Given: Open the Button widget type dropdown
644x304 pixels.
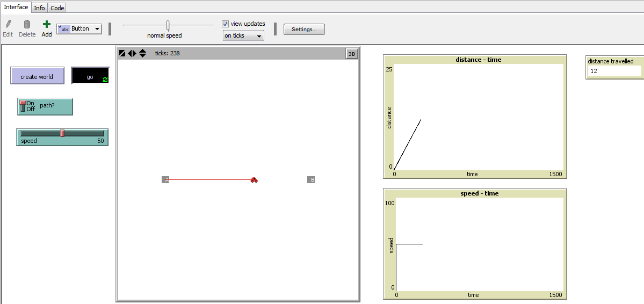Looking at the screenshot, I should [x=79, y=29].
